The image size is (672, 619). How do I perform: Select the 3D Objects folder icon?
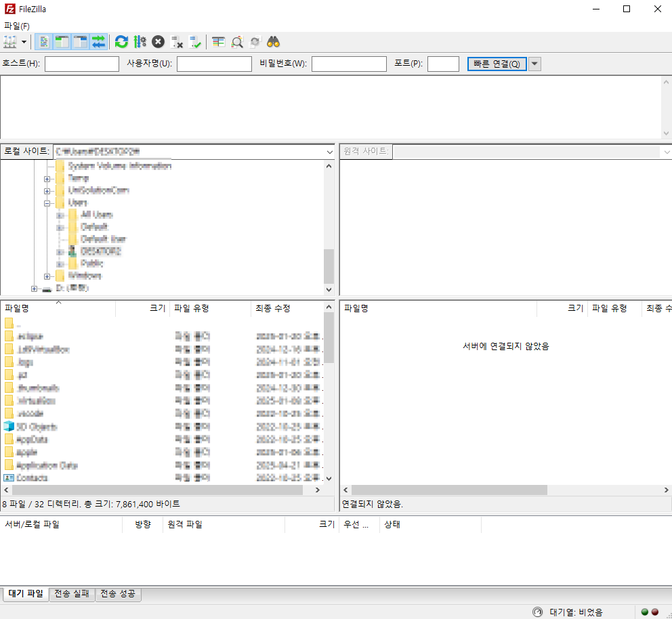[9, 427]
